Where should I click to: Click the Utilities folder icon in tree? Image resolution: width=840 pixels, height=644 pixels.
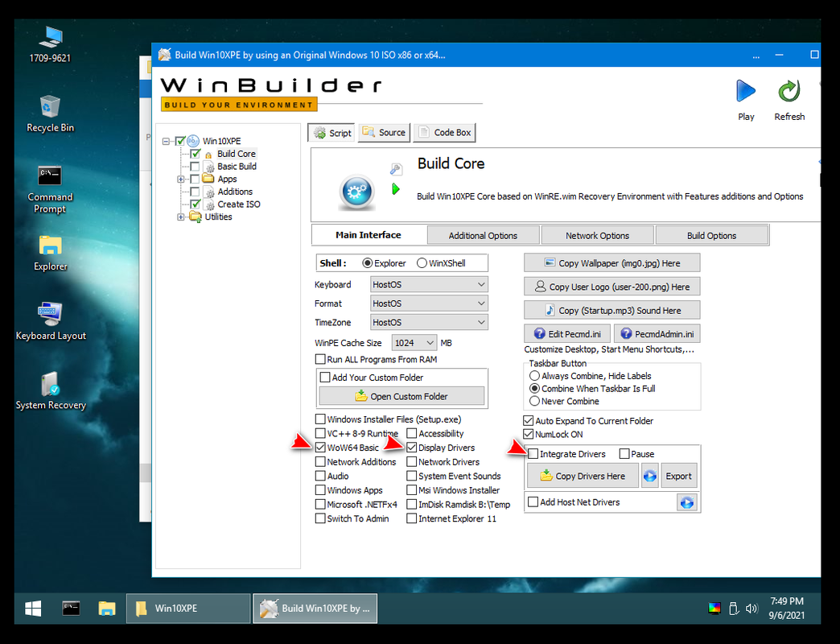tap(196, 217)
